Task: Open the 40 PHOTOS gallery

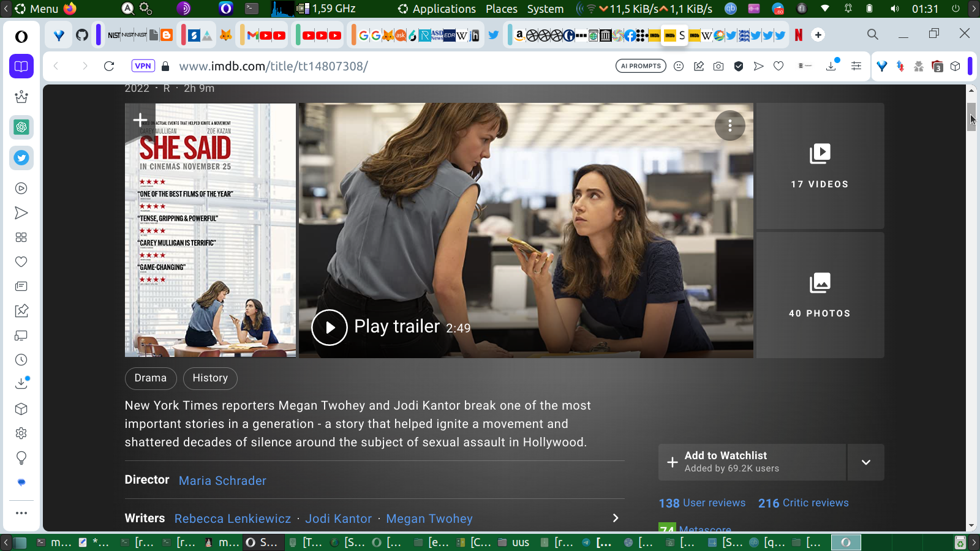Action: click(x=820, y=295)
